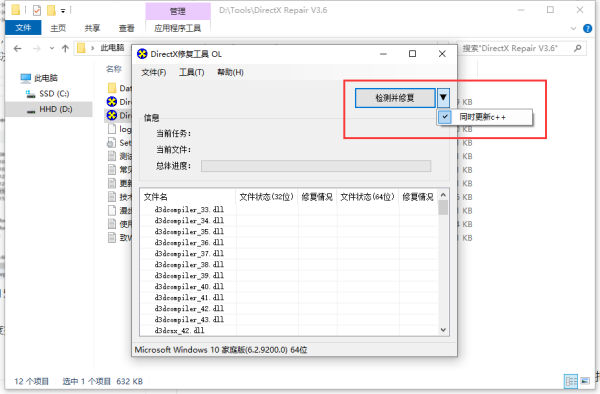600x394 pixels.
Task: Open the 帮助(H) menu
Action: point(230,72)
